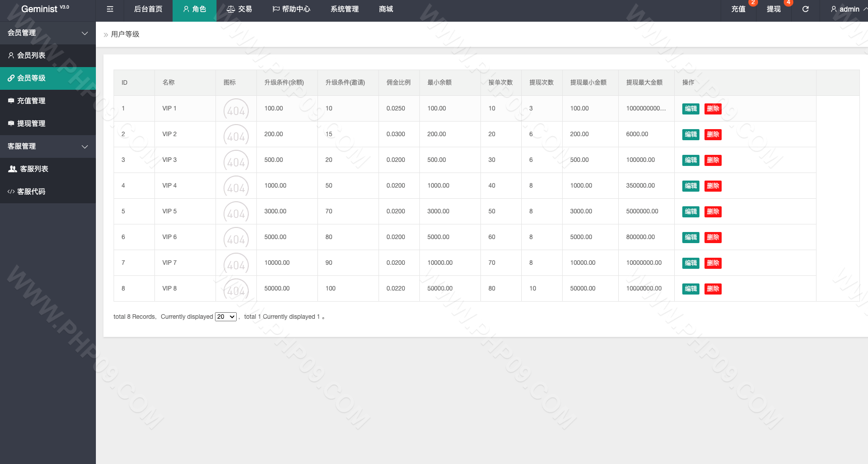This screenshot has height=464, width=868.
Task: Select 会员等级 in the sidebar
Action: tap(31, 78)
